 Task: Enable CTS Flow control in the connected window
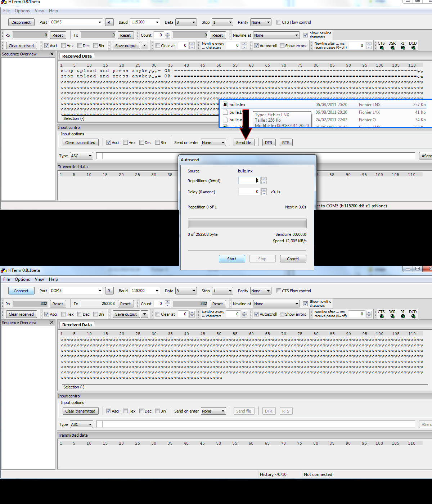click(279, 22)
